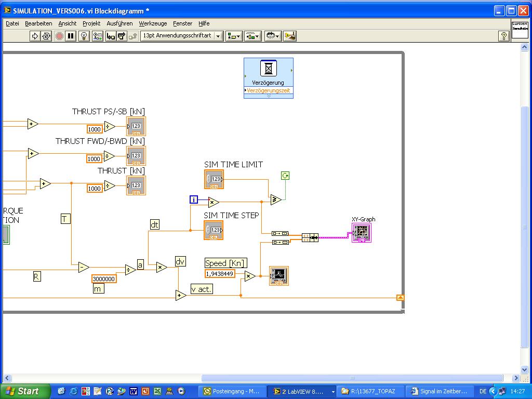
Task: Expand the Verzögerung express VI chevrons
Action: tap(269, 96)
